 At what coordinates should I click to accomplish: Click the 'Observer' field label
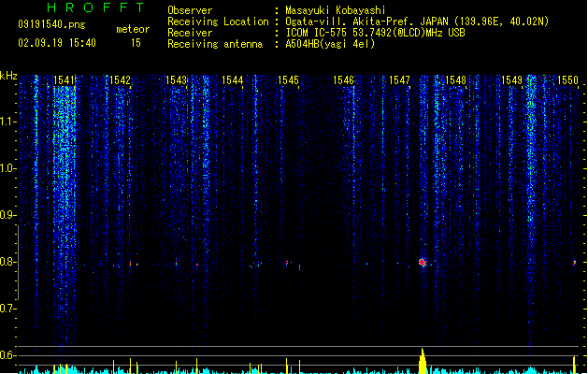coord(190,10)
